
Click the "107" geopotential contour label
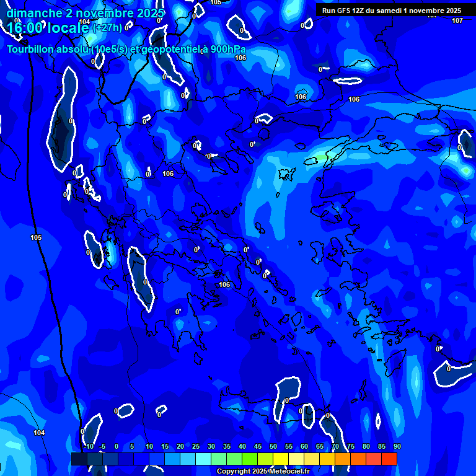457,20
